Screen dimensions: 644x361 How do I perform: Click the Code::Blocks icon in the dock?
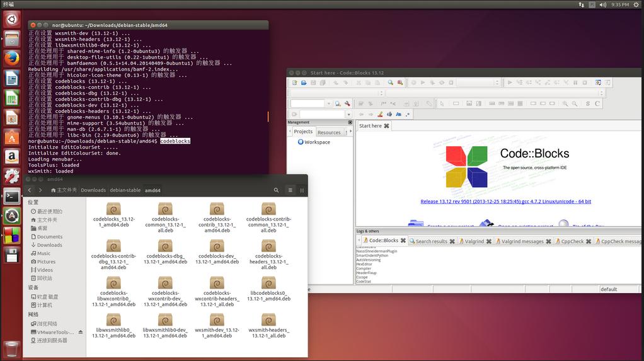click(x=12, y=236)
